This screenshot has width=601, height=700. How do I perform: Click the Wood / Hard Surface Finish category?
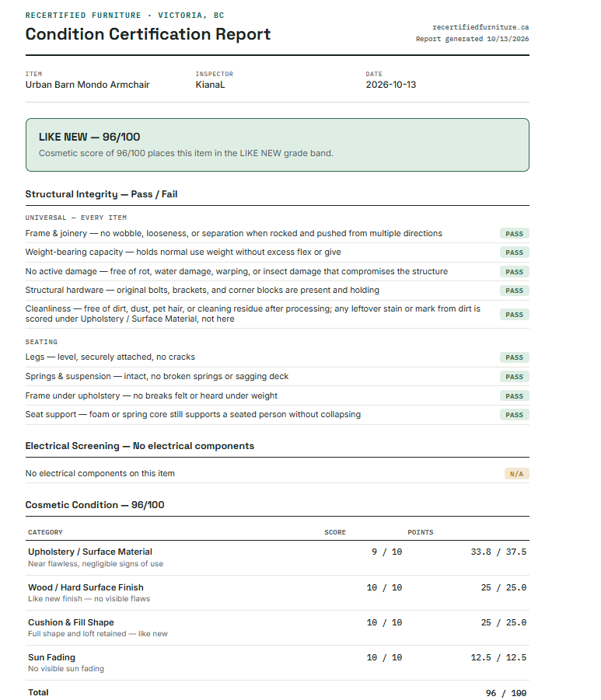click(86, 587)
